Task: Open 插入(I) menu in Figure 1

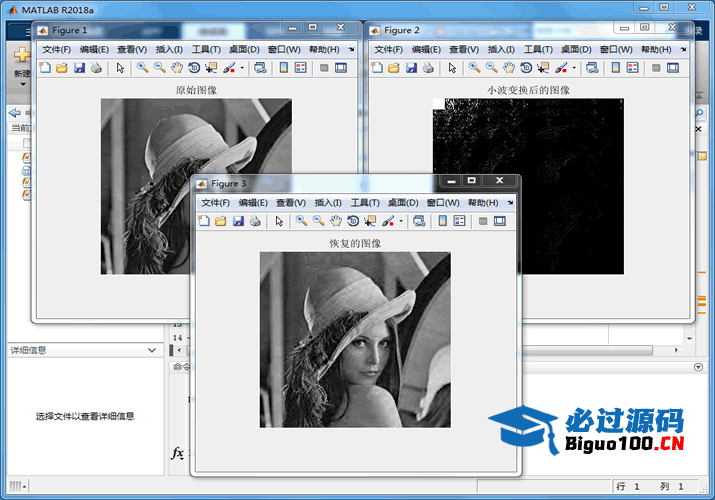Action: pyautogui.click(x=169, y=49)
